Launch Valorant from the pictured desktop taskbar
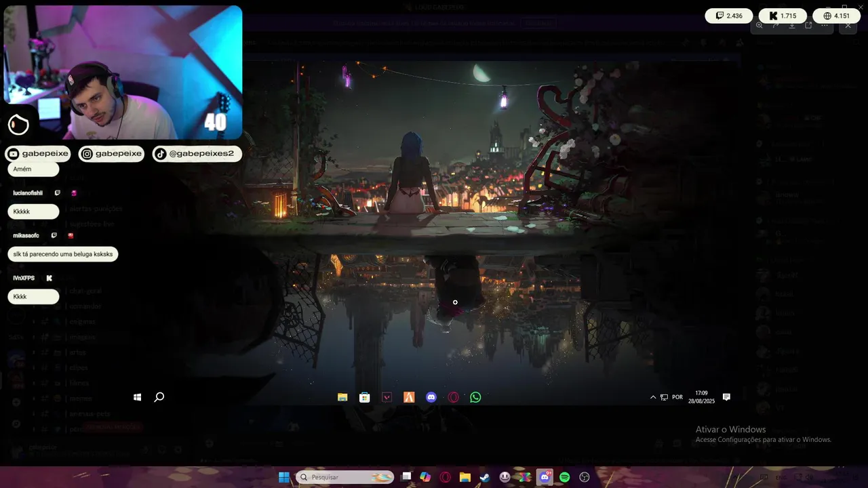 (387, 397)
